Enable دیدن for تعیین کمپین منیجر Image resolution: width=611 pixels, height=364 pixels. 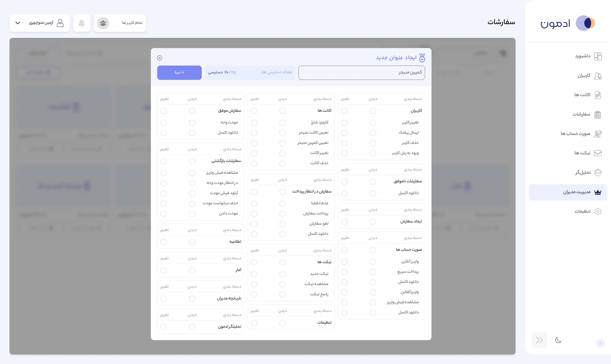point(282,143)
